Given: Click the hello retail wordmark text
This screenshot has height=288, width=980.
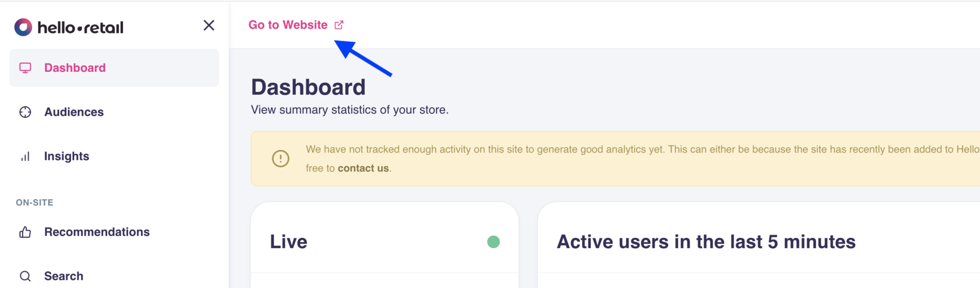Looking at the screenshot, I should tap(80, 27).
